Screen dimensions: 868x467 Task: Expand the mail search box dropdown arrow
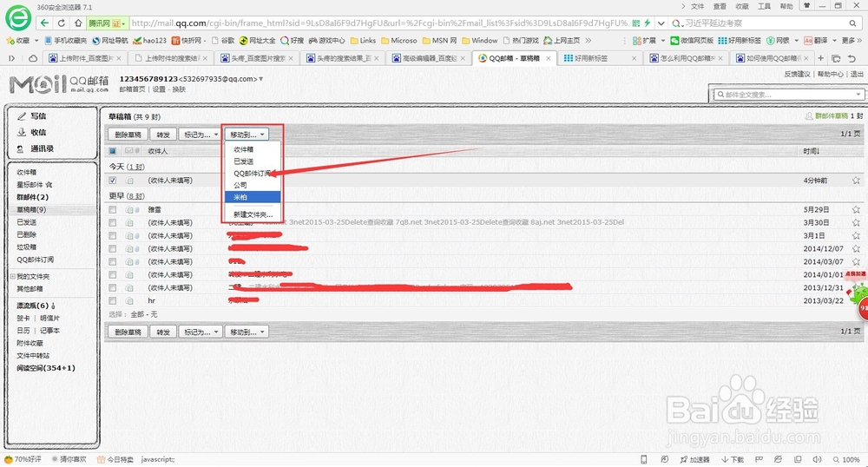coord(858,95)
